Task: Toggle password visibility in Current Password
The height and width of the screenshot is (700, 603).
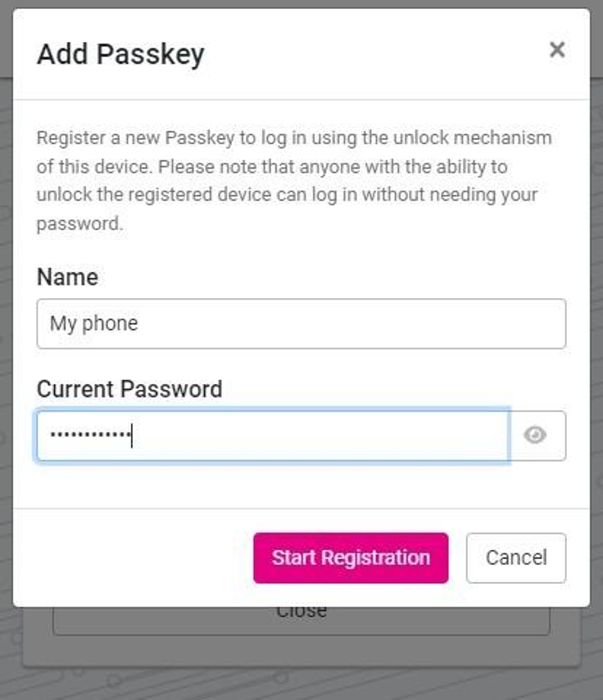Action: coord(535,435)
